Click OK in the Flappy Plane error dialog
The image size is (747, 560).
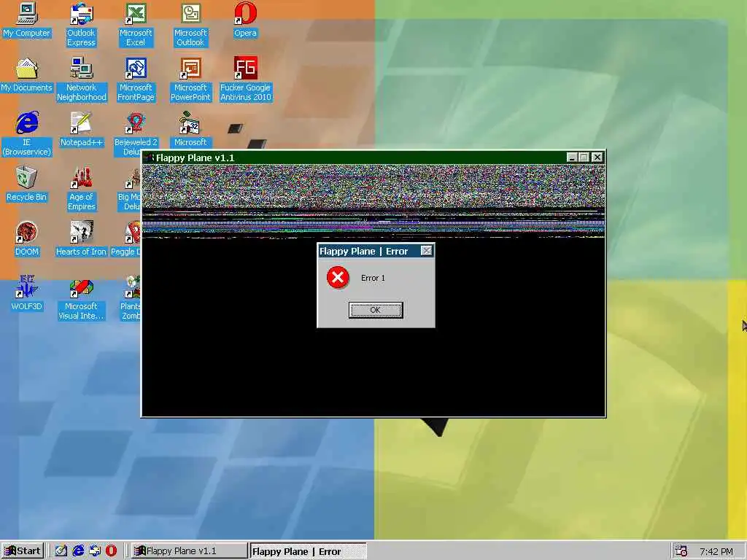[x=376, y=310]
